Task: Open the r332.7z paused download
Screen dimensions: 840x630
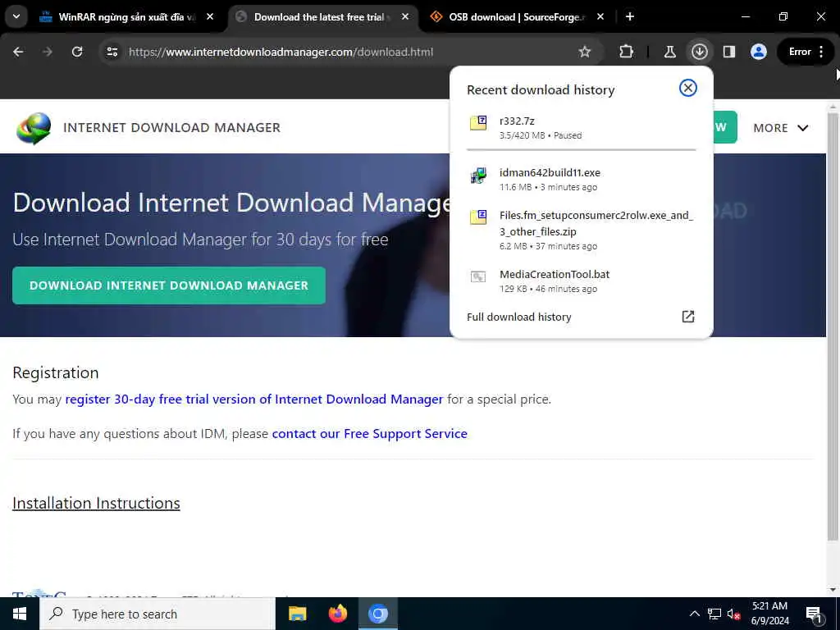Action: tap(582, 127)
